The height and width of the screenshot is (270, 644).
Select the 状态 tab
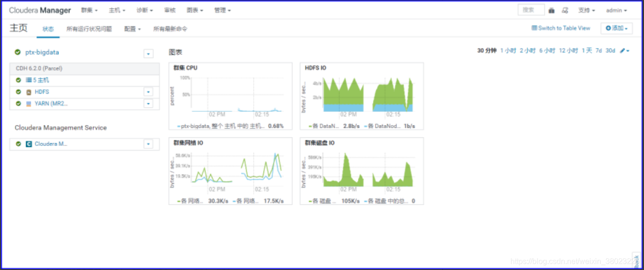48,29
